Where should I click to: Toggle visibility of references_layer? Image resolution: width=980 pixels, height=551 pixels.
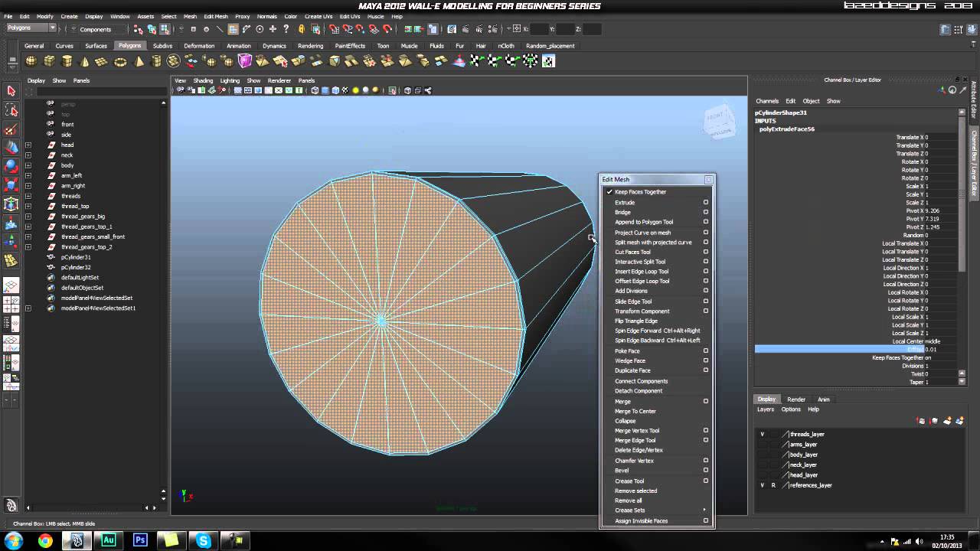click(x=762, y=485)
